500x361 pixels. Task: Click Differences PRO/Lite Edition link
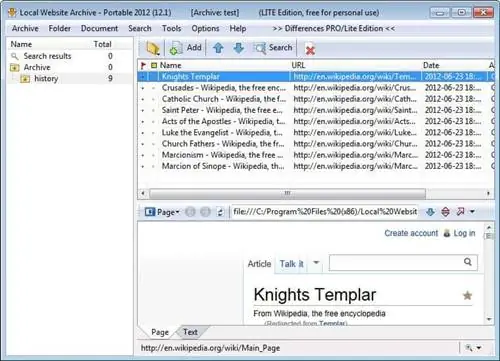click(334, 28)
